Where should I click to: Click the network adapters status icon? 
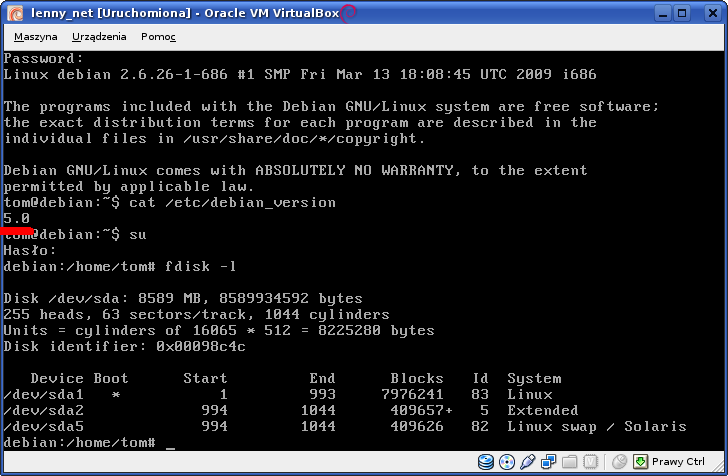[547, 462]
